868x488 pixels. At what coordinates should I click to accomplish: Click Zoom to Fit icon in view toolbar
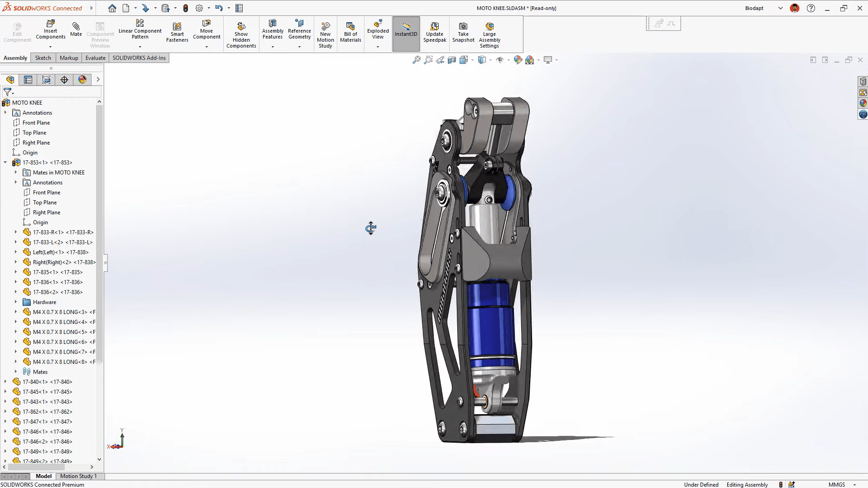click(x=417, y=60)
